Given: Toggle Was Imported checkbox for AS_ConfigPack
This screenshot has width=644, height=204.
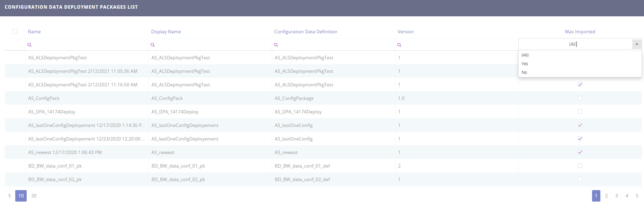Looking at the screenshot, I should pyautogui.click(x=580, y=98).
